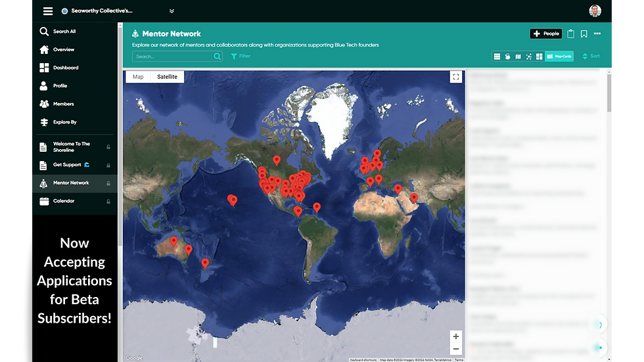Viewport: 644px width, 362px height.
Task: Open the map Terms link
Action: [459, 360]
